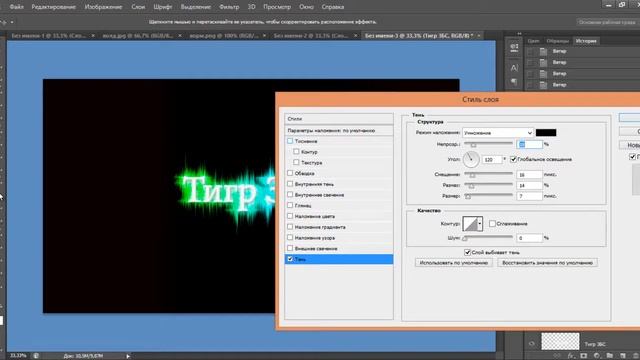The height and width of the screenshot is (360, 640).
Task: Enable the Тиснение effect checkbox
Action: (x=290, y=141)
